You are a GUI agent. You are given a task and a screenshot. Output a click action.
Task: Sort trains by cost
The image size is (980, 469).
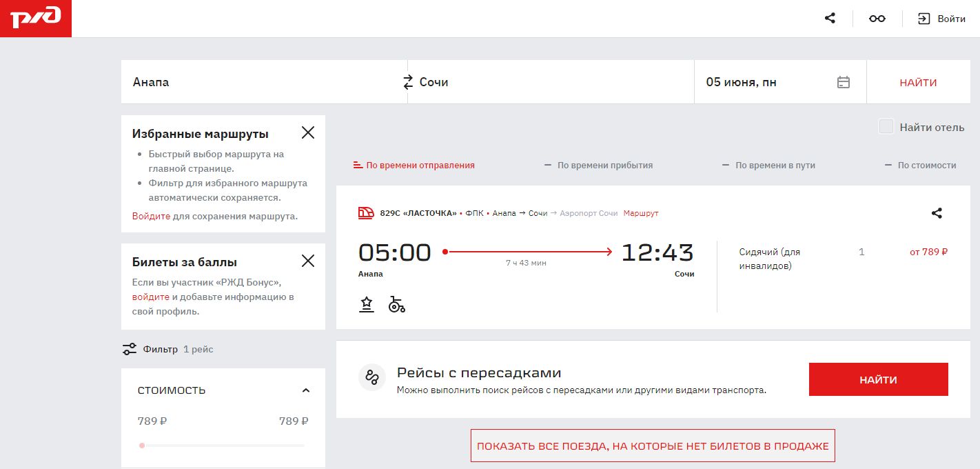pos(921,166)
